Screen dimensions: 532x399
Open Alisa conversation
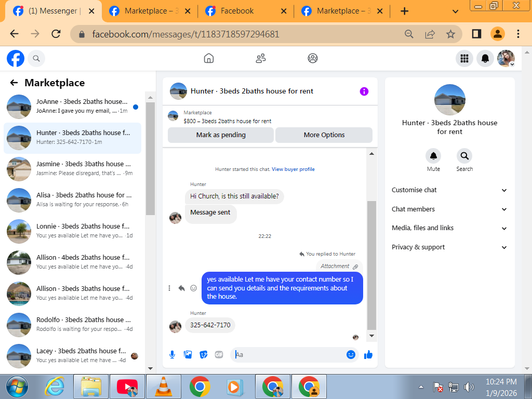73,200
